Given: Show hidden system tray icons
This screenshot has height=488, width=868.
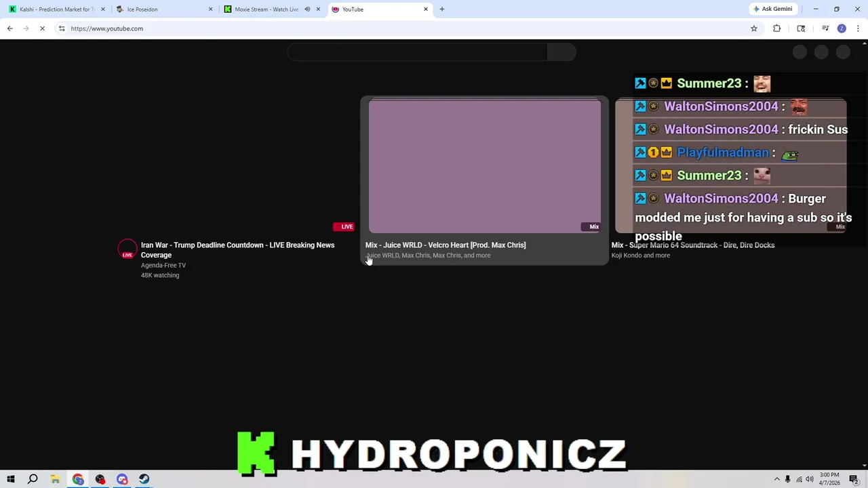Looking at the screenshot, I should [776, 479].
